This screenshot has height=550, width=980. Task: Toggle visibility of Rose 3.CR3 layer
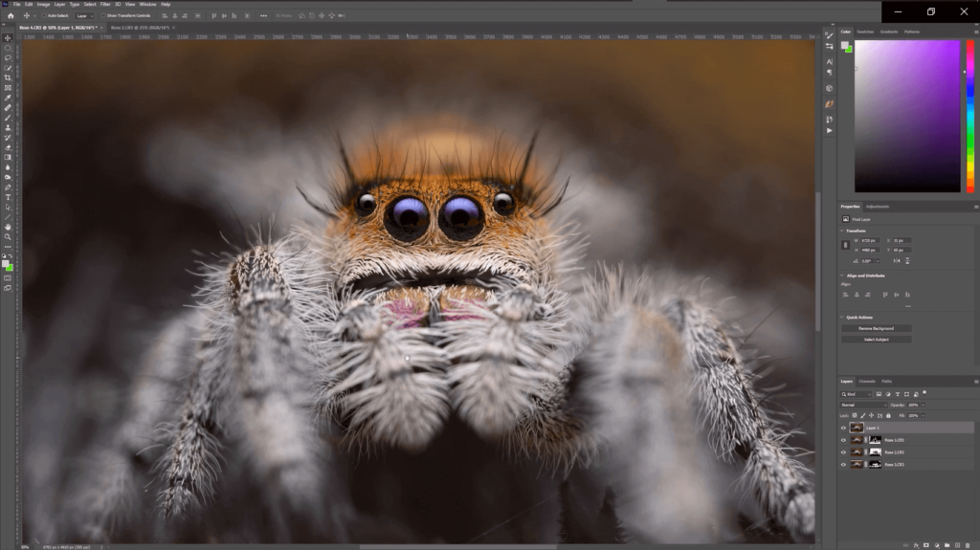click(x=843, y=464)
